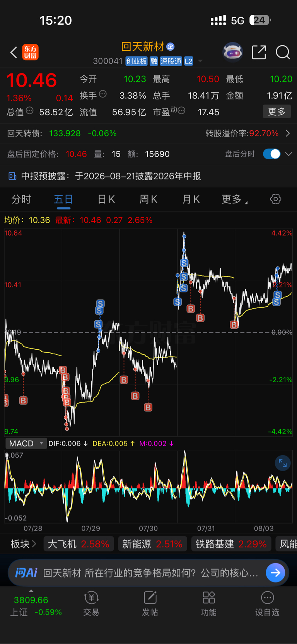The width and height of the screenshot is (297, 644).
Task: Expand 板块 sector list
Action: point(23,544)
